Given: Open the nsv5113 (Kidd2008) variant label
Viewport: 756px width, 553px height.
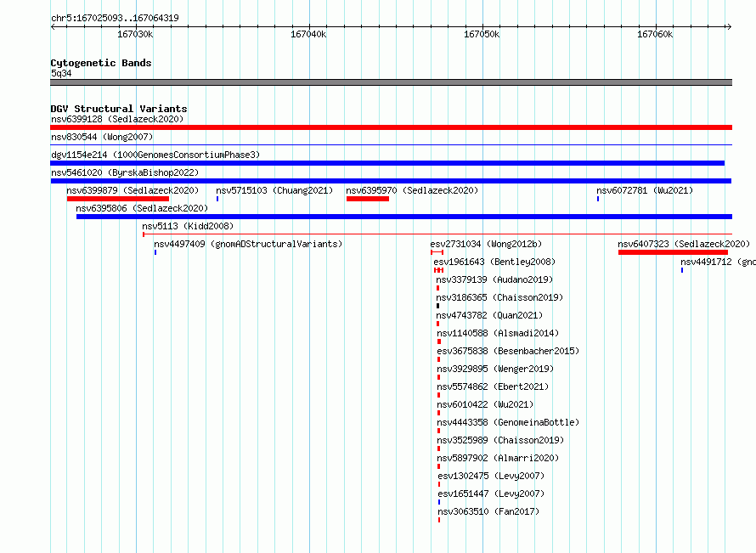Looking at the screenshot, I should pos(188,226).
